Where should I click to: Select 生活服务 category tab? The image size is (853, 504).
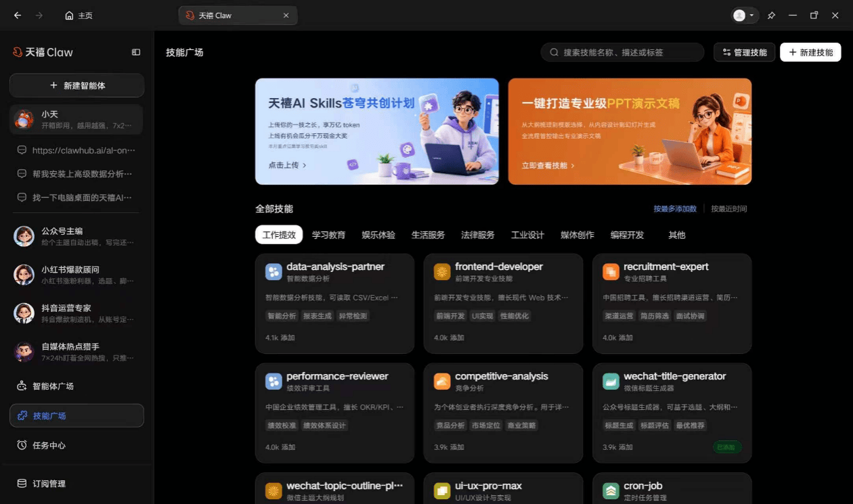pyautogui.click(x=428, y=235)
